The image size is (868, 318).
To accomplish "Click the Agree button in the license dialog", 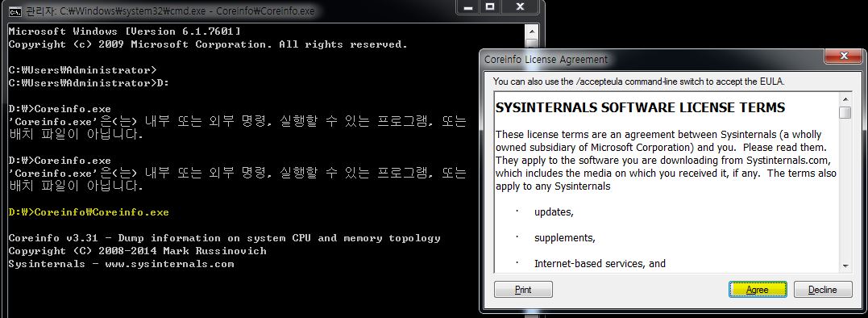I will click(758, 289).
